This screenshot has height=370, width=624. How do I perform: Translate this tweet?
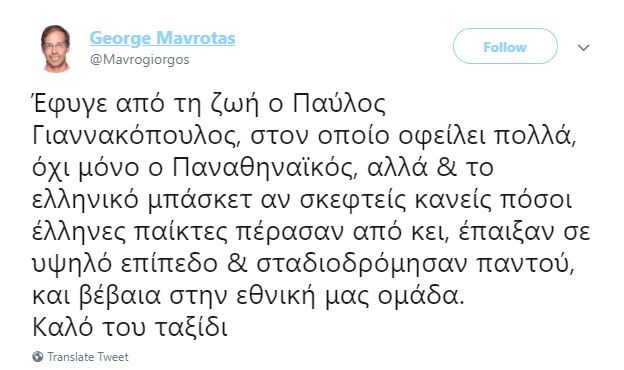tap(88, 357)
